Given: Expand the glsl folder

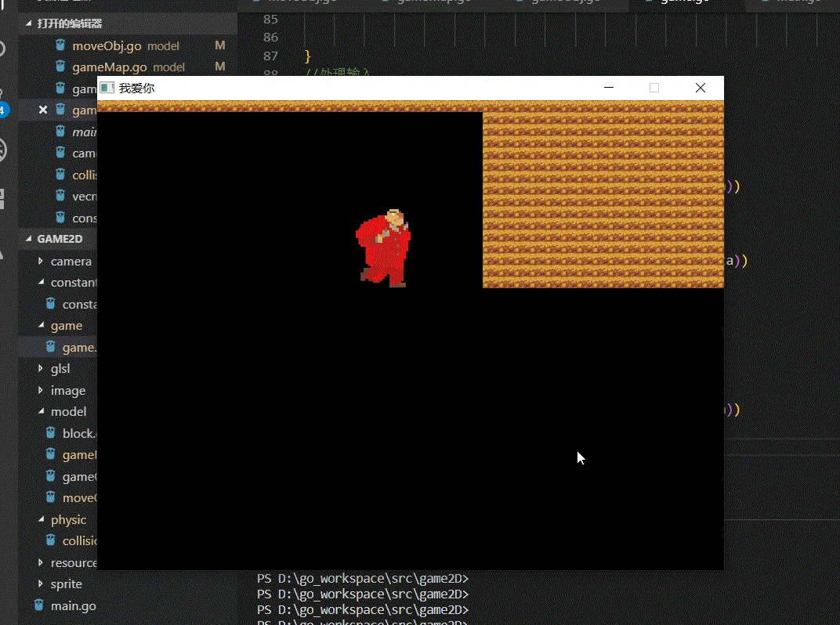Looking at the screenshot, I should (x=41, y=368).
